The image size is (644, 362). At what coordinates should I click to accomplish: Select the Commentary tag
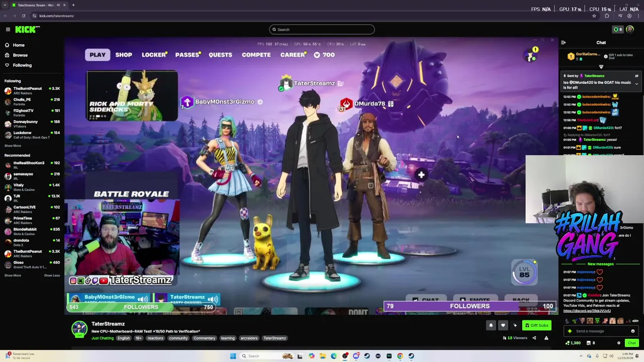click(x=204, y=338)
